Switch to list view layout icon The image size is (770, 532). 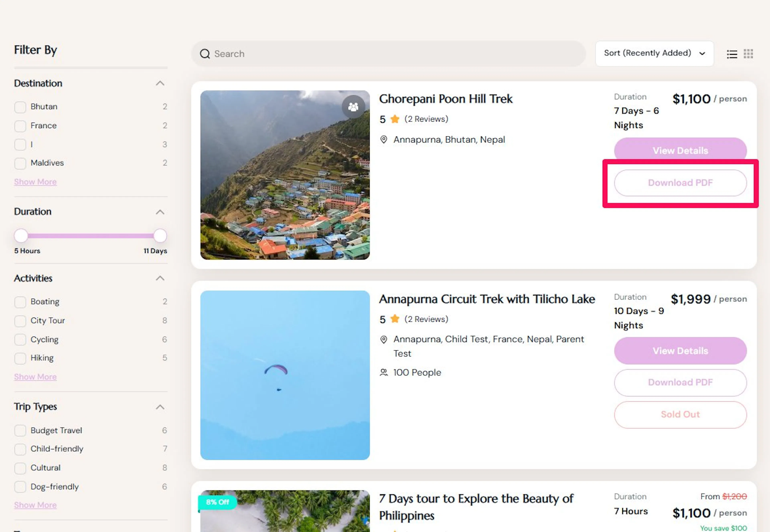pos(732,54)
